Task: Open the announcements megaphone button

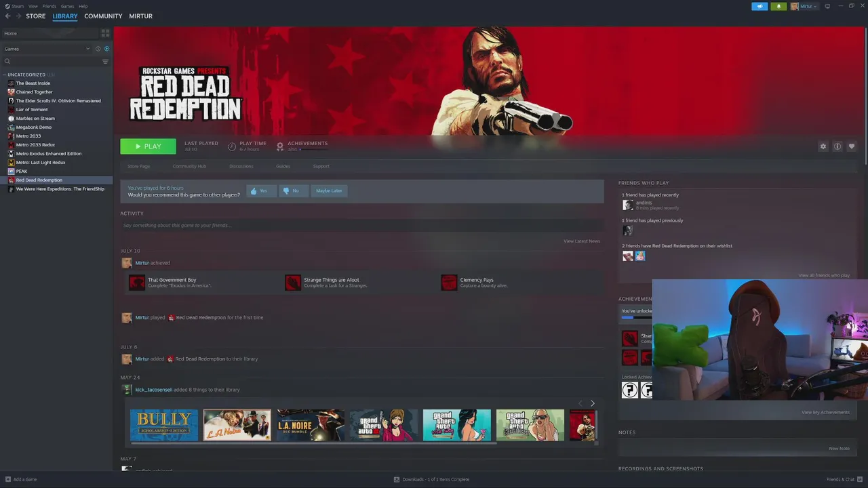Action: coord(759,6)
